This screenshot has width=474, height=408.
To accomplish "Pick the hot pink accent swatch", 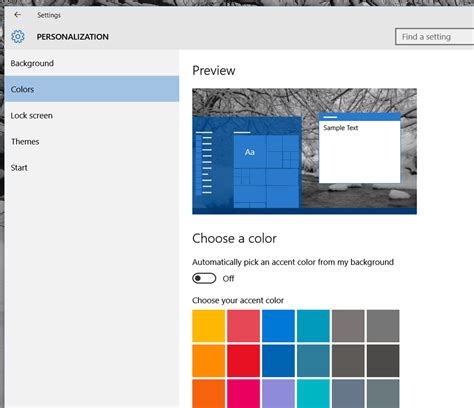I will point(244,394).
